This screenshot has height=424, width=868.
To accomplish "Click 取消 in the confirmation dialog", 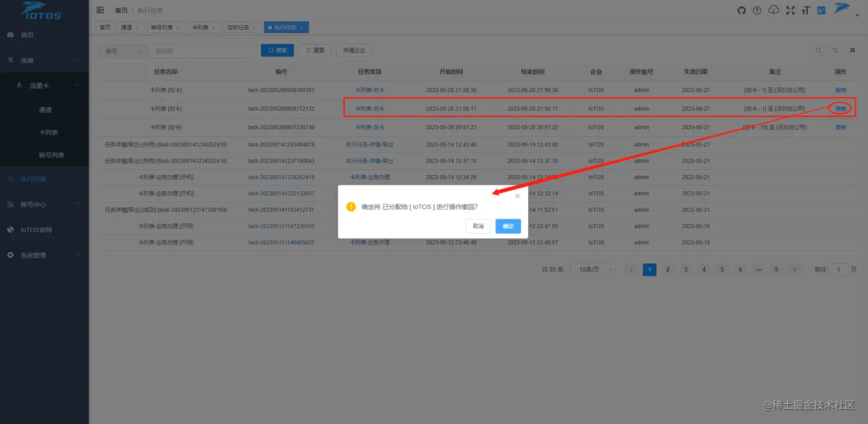I will tap(478, 226).
